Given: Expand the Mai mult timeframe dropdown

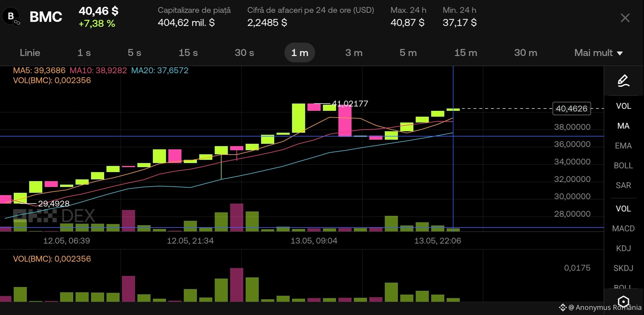Looking at the screenshot, I should point(598,53).
